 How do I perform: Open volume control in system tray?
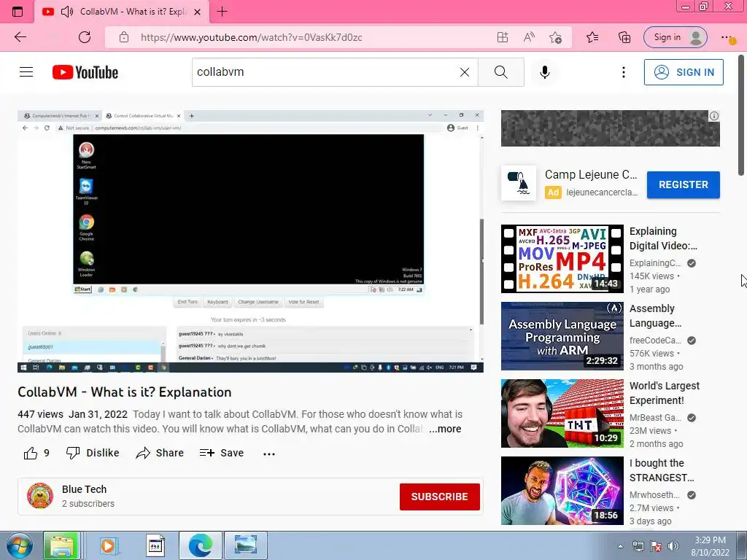[673, 546]
